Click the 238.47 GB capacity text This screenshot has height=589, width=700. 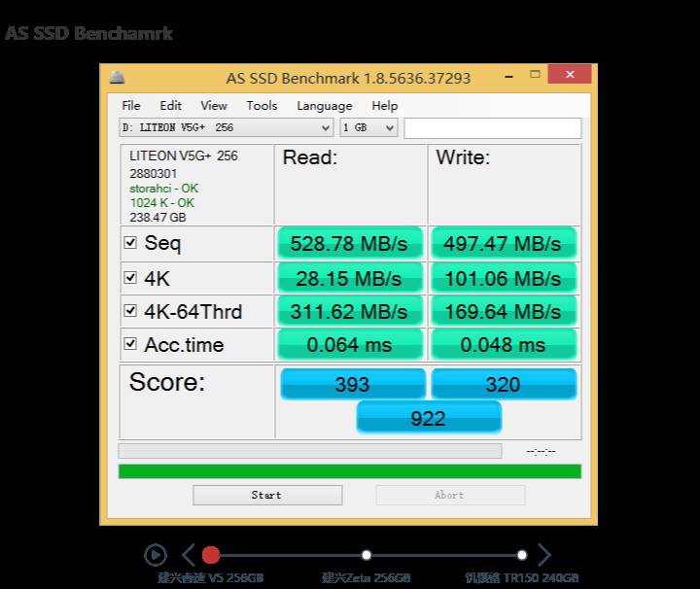coord(157,218)
